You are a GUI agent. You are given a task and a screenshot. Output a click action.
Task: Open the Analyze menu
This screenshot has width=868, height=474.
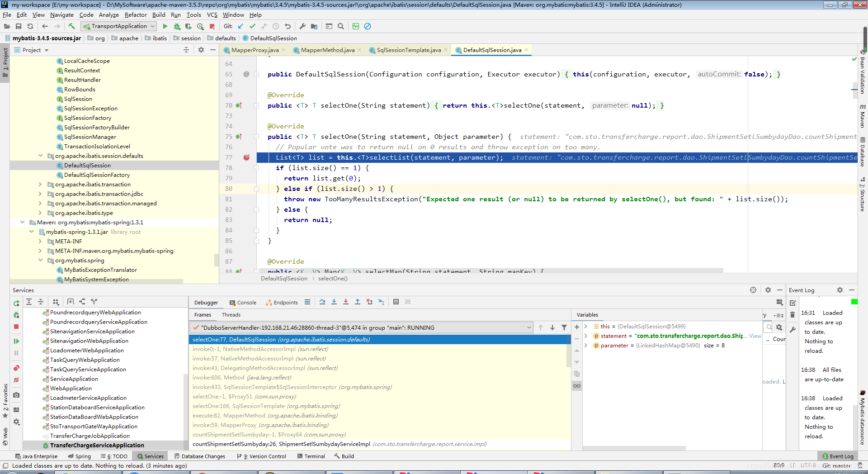click(x=108, y=14)
